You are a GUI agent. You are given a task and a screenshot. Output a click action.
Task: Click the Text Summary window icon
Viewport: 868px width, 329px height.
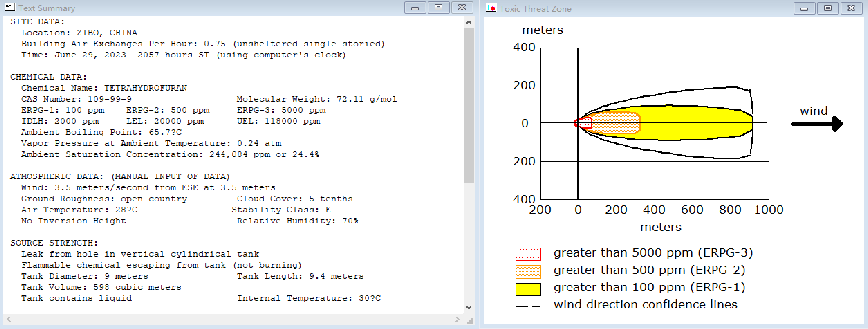tap(9, 7)
